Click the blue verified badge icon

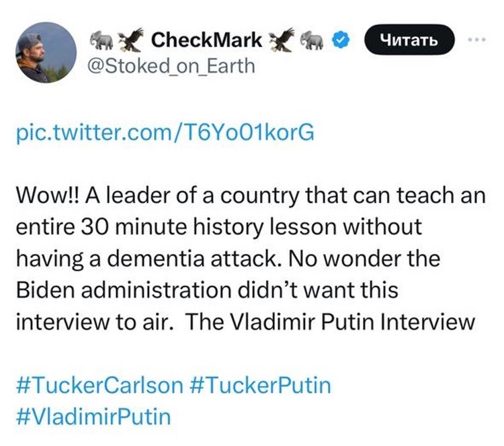click(341, 41)
